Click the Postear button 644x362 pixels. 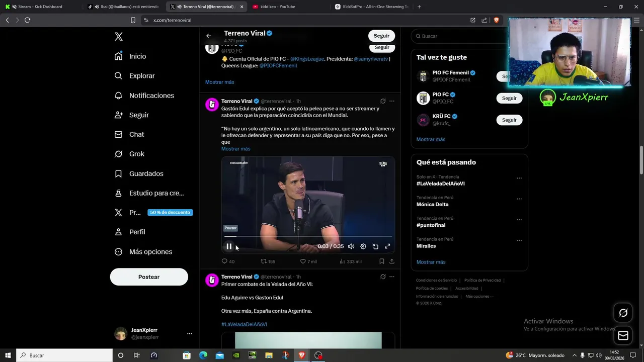pyautogui.click(x=149, y=277)
